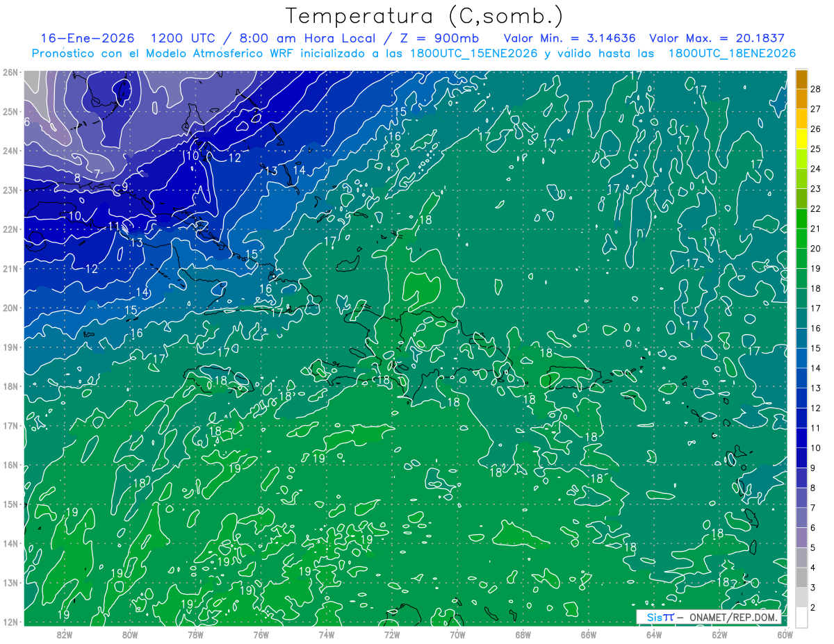
Task: Click the brown top swatch of color legend
Action: pyautogui.click(x=801, y=79)
